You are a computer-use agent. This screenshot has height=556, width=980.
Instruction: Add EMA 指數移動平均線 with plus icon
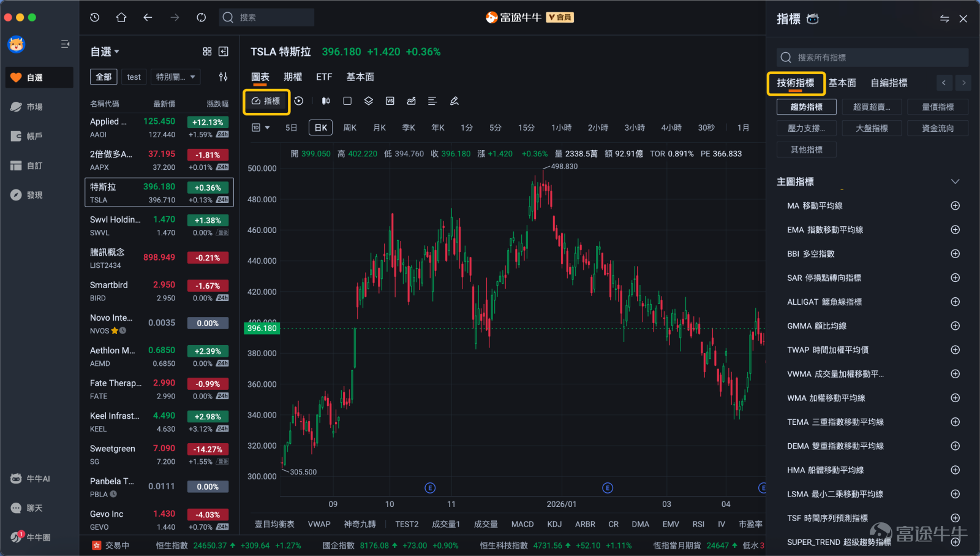(955, 230)
